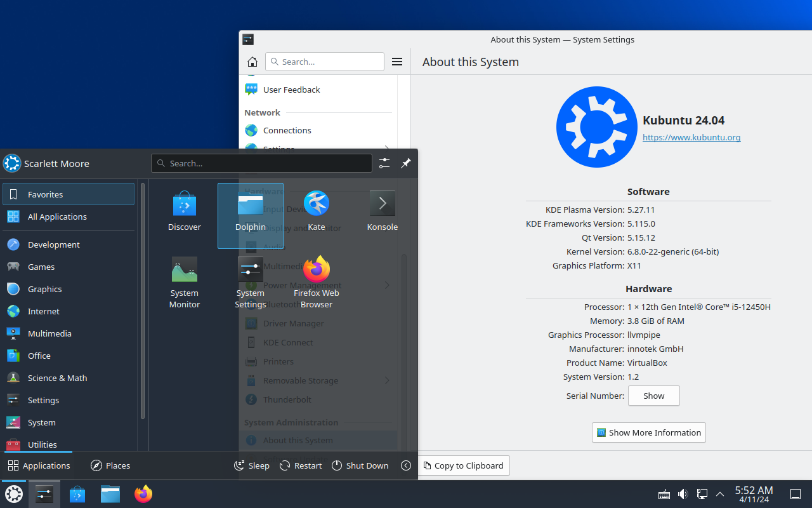Open Firefox from the taskbar

coord(143,493)
